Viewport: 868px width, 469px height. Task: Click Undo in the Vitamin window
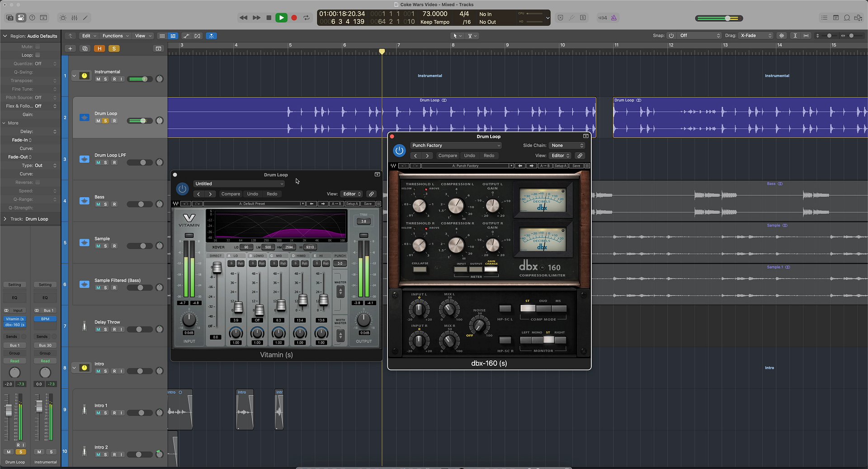click(x=253, y=194)
